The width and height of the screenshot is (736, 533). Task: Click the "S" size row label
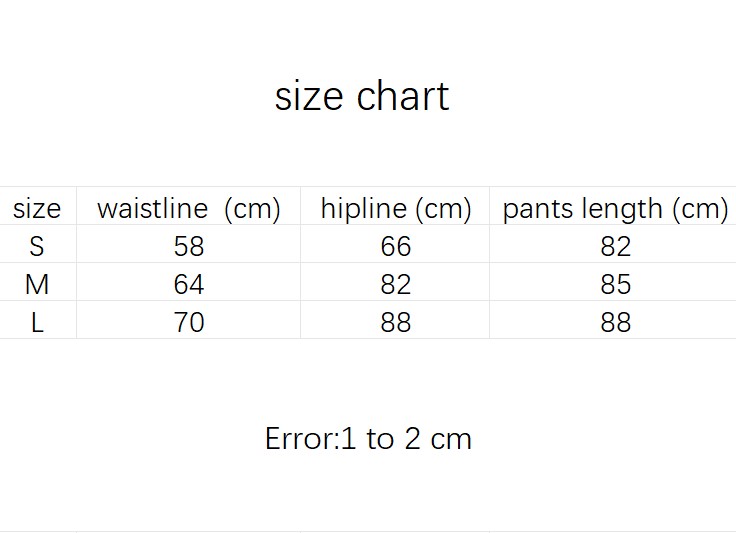(37, 246)
